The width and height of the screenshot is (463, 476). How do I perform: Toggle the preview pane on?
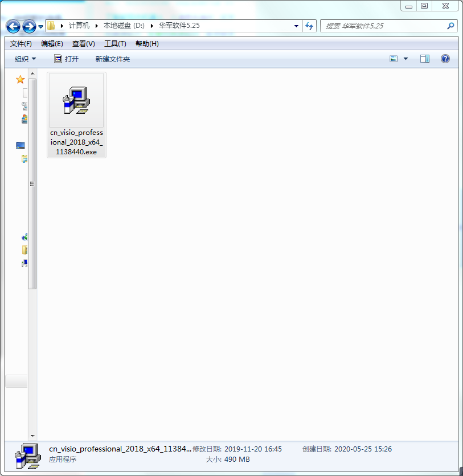(425, 58)
